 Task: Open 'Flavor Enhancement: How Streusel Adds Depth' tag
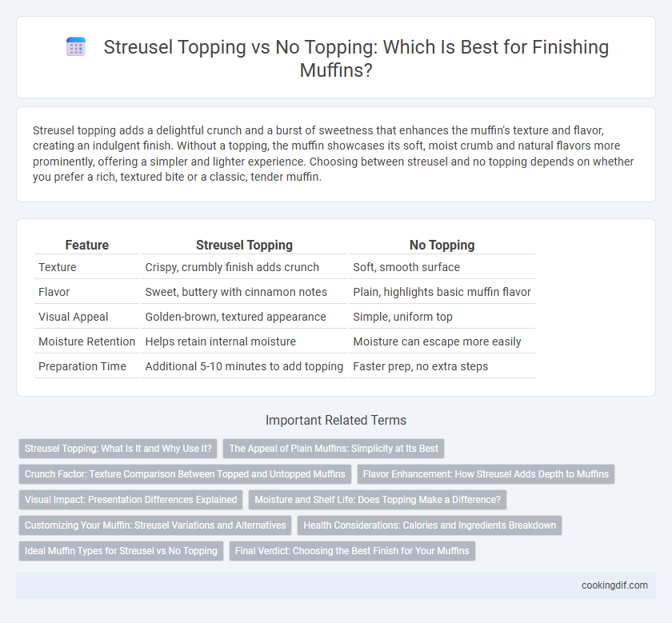point(486,474)
